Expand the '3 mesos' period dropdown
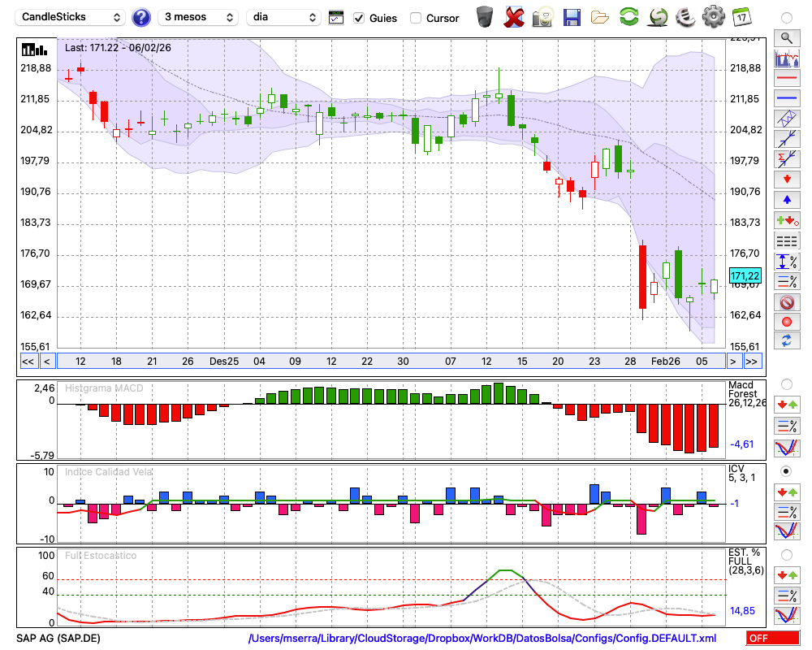Viewport: 812px width, 650px height. coord(198,17)
